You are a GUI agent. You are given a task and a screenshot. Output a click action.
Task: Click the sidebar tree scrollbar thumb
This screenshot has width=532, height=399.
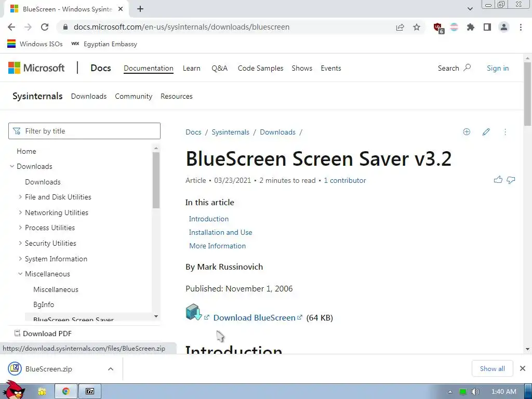156,180
